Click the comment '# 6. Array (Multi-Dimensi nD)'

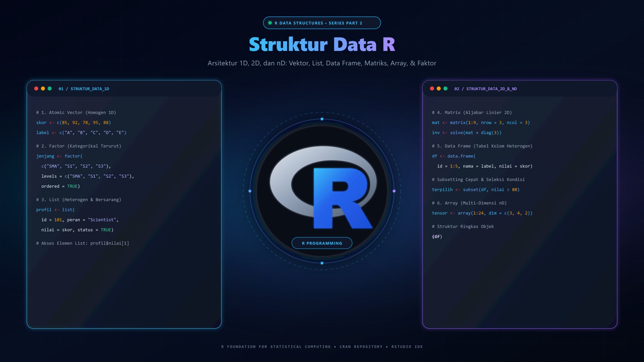coord(469,203)
